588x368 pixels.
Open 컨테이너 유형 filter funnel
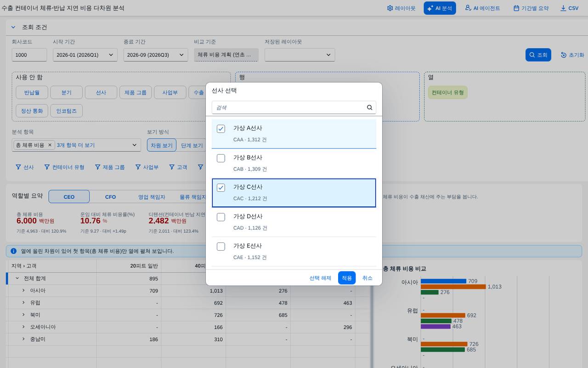pyautogui.click(x=64, y=167)
